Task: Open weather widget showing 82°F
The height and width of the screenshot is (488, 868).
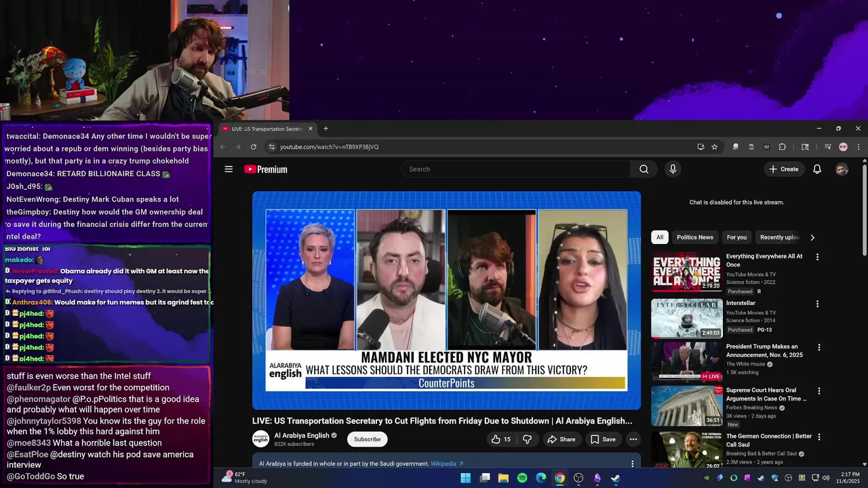Action: click(x=245, y=478)
